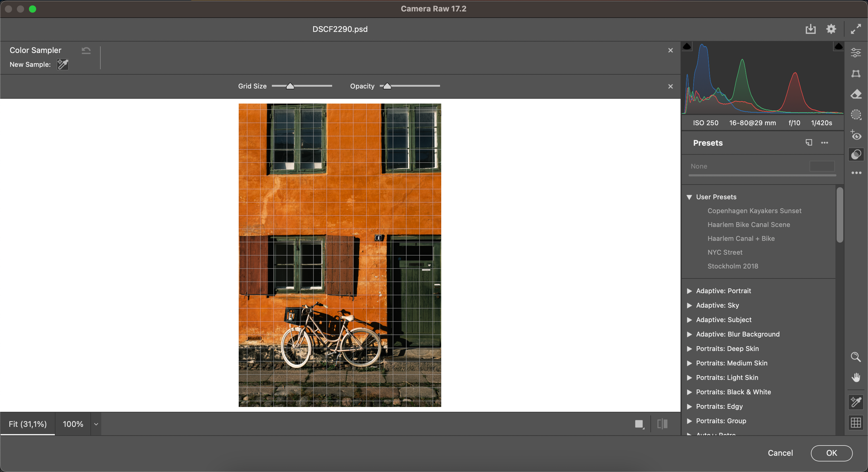Apply the NYC Street preset
This screenshot has height=472, width=868.
click(x=725, y=252)
